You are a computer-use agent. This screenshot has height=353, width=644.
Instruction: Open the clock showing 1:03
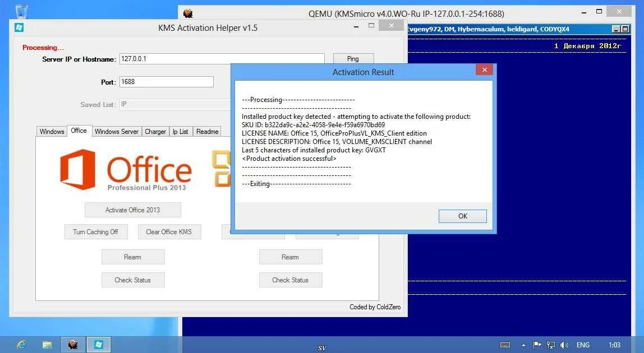(x=614, y=345)
